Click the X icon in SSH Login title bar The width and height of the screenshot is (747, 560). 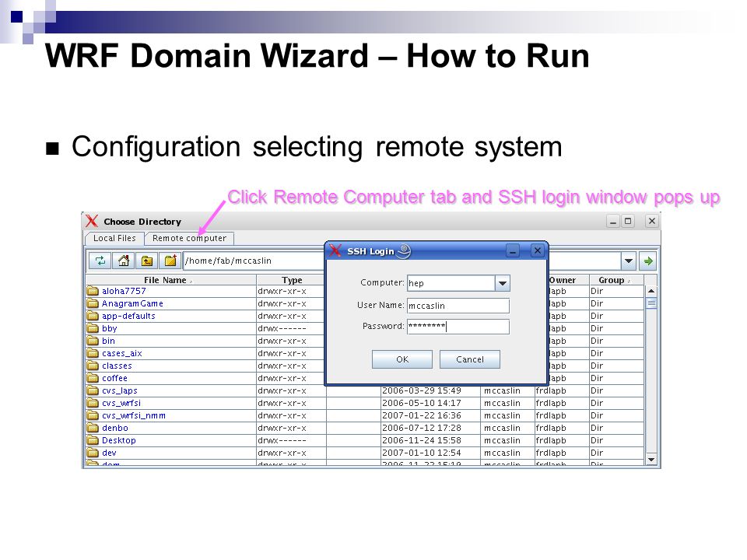335,250
